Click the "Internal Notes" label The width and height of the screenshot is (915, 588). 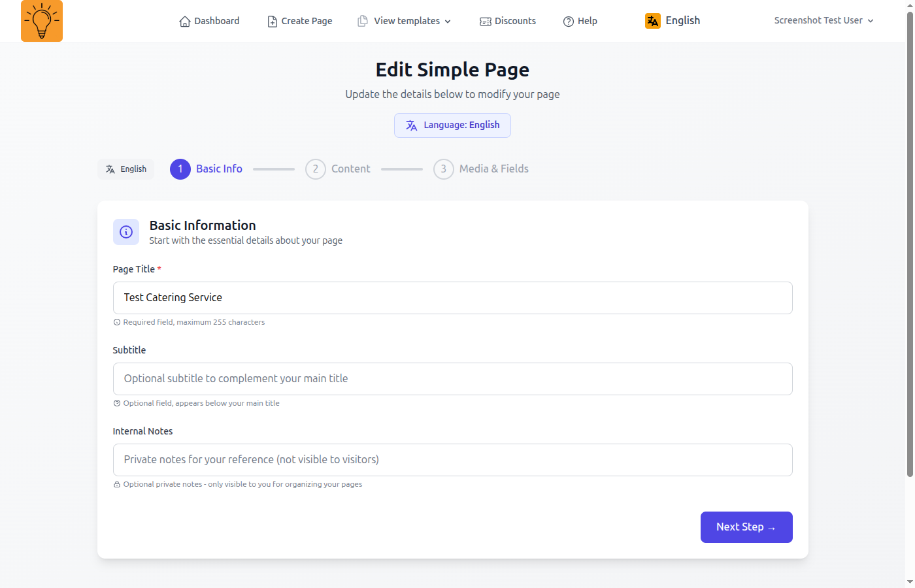[142, 431]
